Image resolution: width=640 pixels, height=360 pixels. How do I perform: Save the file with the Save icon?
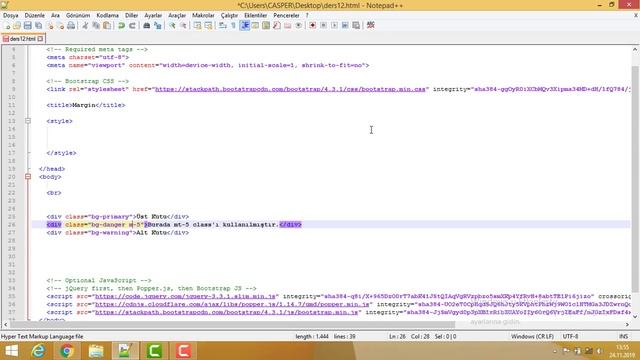tap(27, 25)
